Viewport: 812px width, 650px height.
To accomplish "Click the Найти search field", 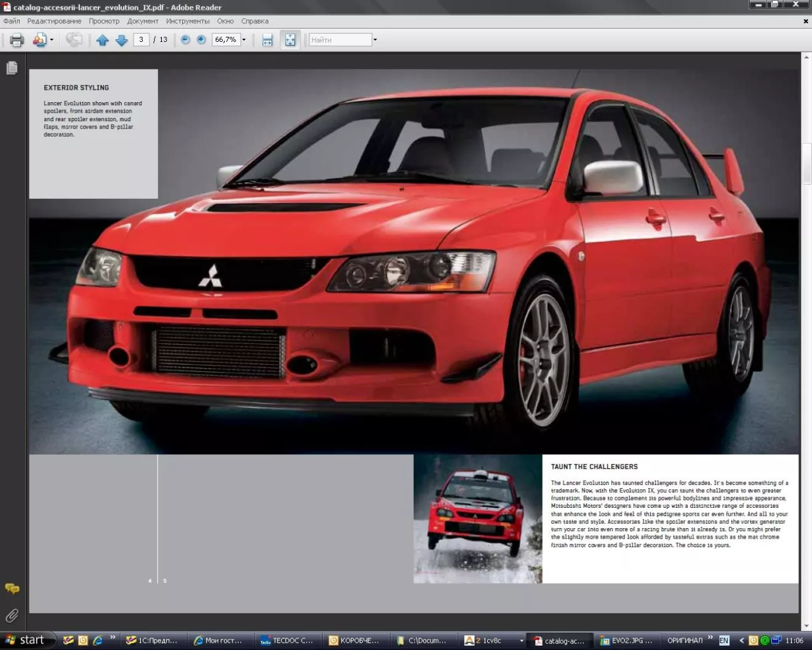I will 340,40.
